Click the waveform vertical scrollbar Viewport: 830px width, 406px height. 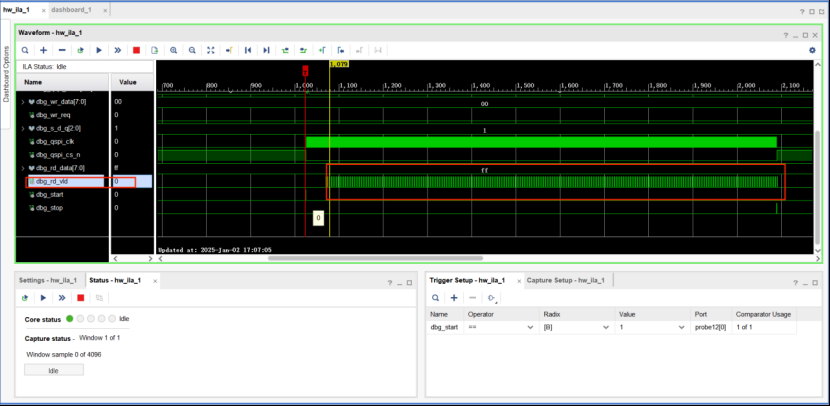818,188
